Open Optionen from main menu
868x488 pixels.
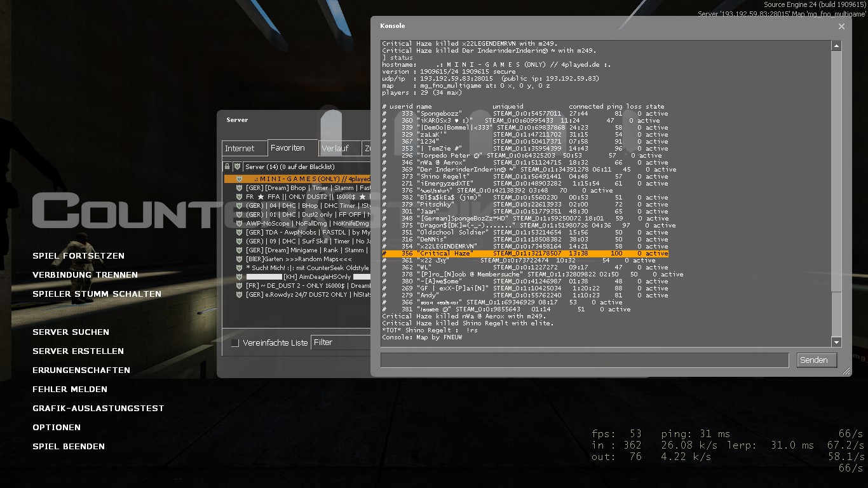coord(57,428)
